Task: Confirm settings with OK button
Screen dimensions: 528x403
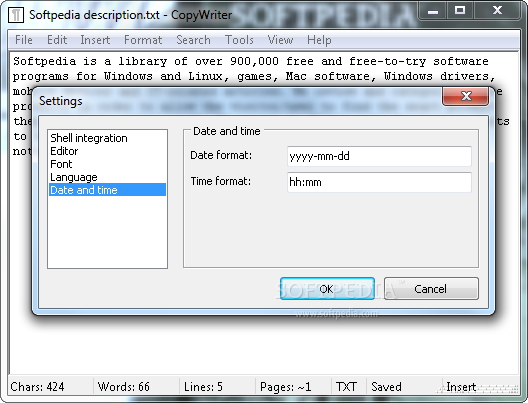Action: click(x=327, y=289)
